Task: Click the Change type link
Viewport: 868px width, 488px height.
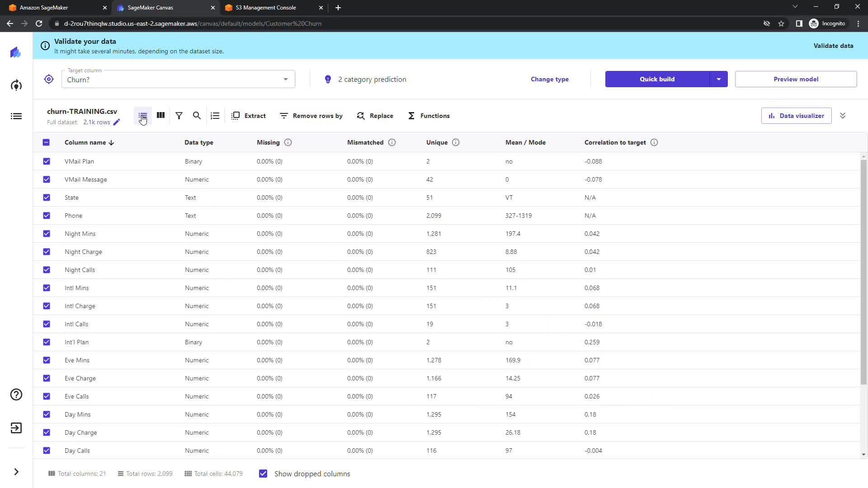Action: click(x=549, y=79)
